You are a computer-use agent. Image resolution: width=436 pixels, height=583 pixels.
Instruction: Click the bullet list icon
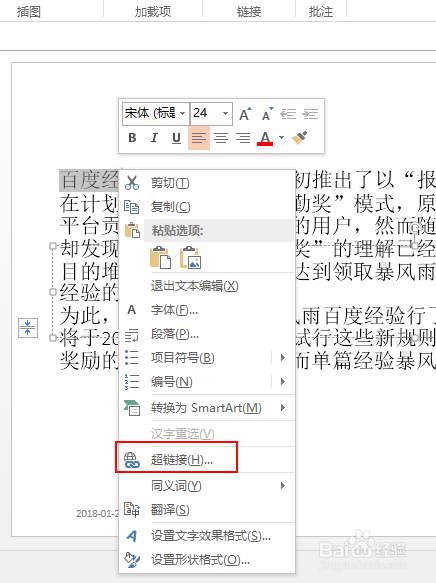coord(132,358)
